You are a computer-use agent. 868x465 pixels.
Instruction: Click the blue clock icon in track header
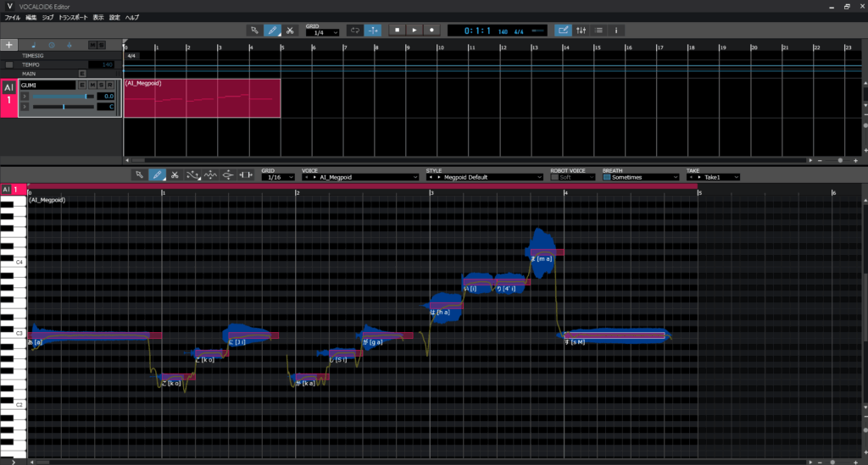pos(52,45)
